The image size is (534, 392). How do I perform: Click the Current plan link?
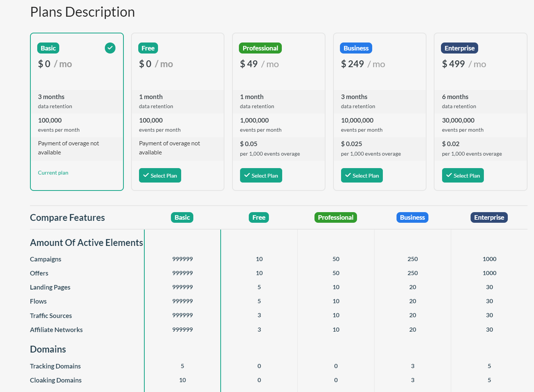(x=53, y=173)
